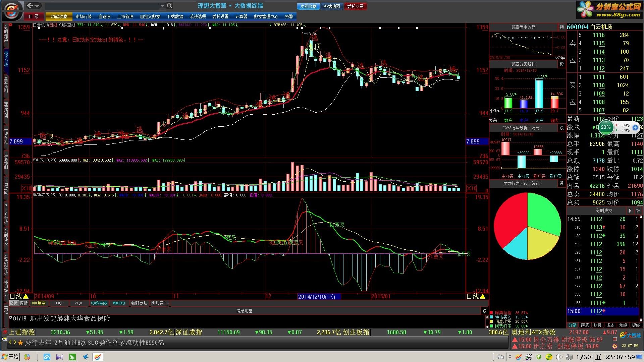Switch to 分时走势 in left sidebar

click(x=6, y=34)
